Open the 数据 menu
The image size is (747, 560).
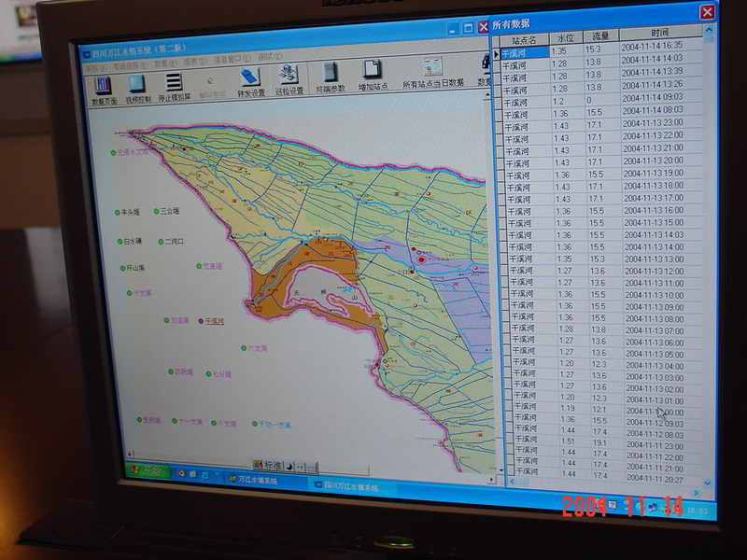pos(165,63)
